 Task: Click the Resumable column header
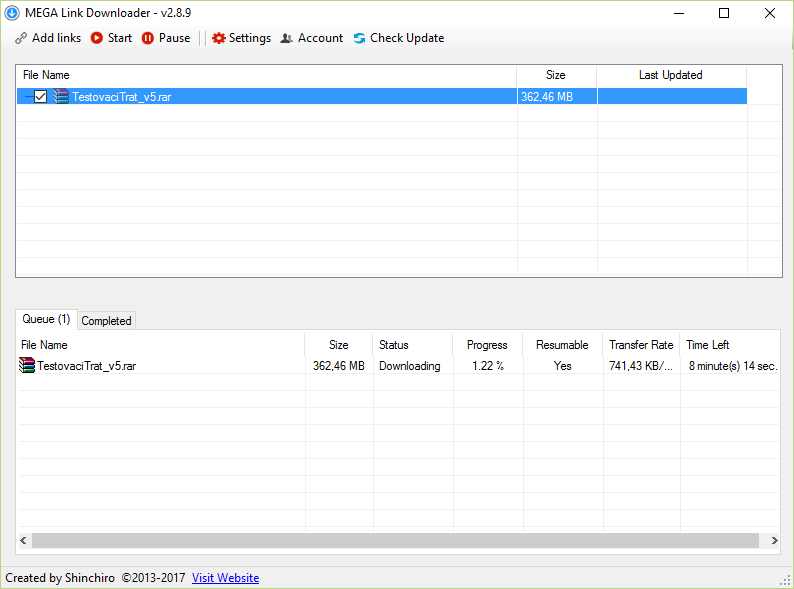pyautogui.click(x=562, y=345)
